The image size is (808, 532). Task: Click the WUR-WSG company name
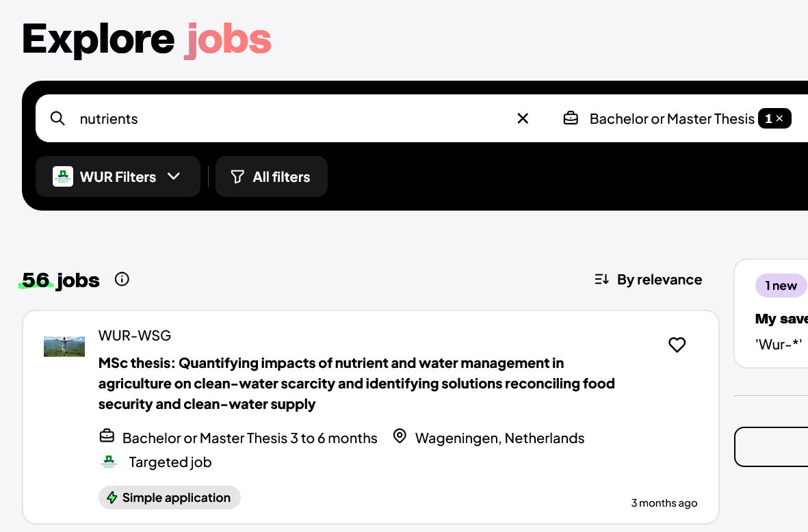pos(135,335)
